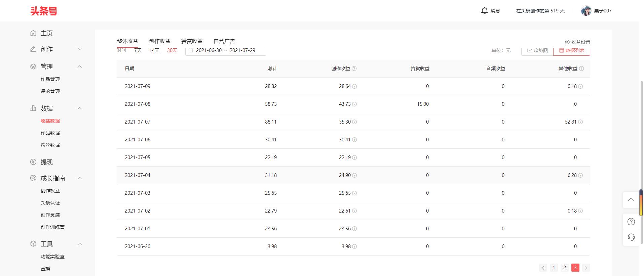Click info icon next to 35.30

pos(354,122)
